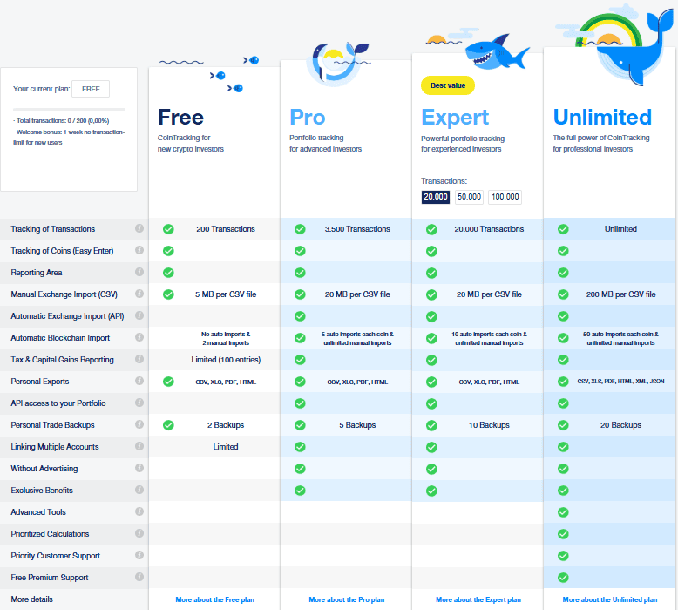The height and width of the screenshot is (616, 678).
Task: Choose the 100.000 transactions option
Action: 505,197
